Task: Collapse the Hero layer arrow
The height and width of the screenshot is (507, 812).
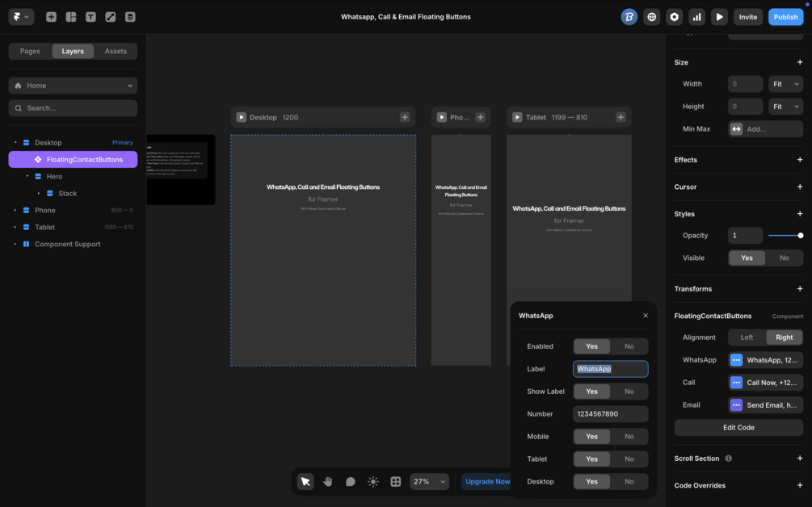Action: point(27,177)
